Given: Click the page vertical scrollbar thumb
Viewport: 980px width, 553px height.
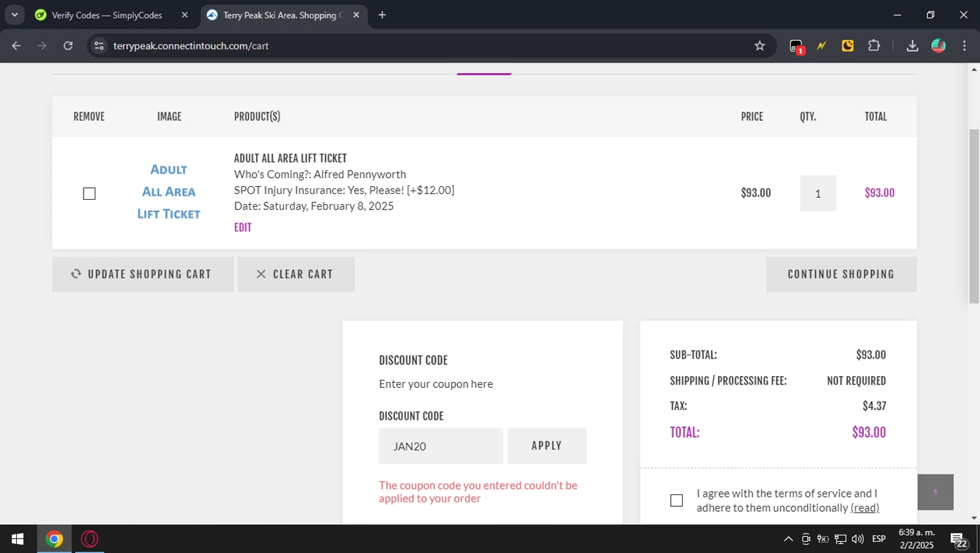Looking at the screenshot, I should (x=974, y=217).
